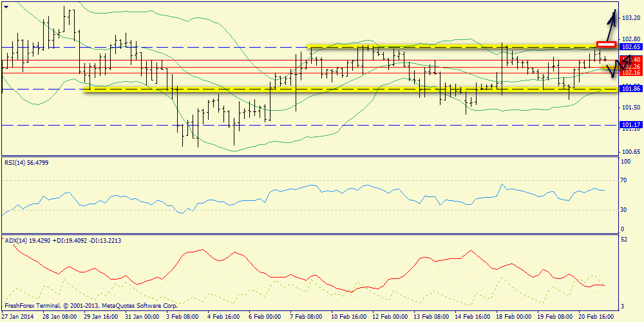Click the 20 Feb 16:00 time label
The image size is (644, 322).
pyautogui.click(x=596, y=317)
